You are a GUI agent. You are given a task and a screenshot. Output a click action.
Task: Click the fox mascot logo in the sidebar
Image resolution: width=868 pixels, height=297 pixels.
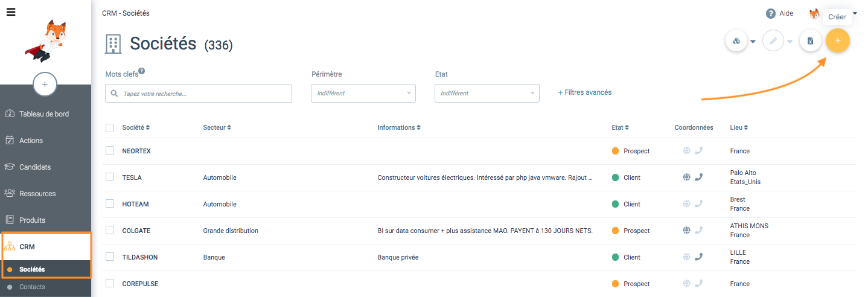point(46,42)
